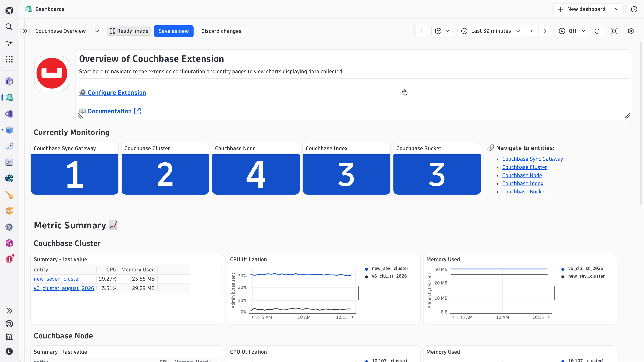Viewport: 644px width, 362px height.
Task: Open the auto-refresh Off dropdown
Action: click(x=573, y=31)
